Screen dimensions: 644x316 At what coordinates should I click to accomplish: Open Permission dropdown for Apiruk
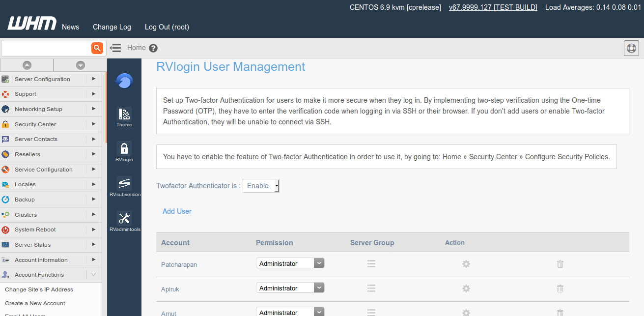(290, 288)
